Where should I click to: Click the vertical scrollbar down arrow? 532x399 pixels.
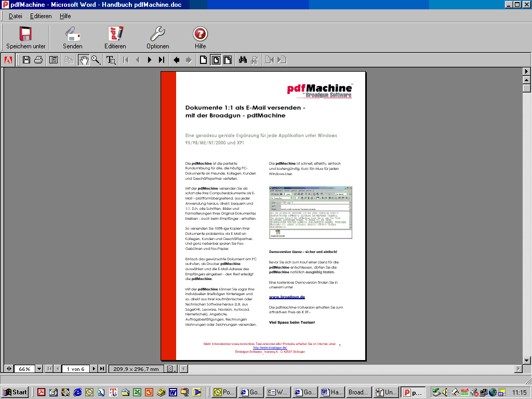coord(527,361)
